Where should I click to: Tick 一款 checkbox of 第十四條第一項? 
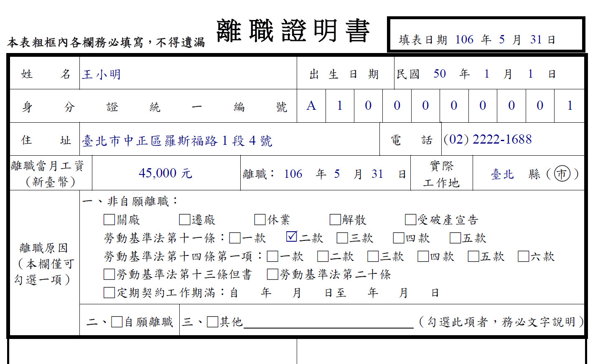[272, 256]
